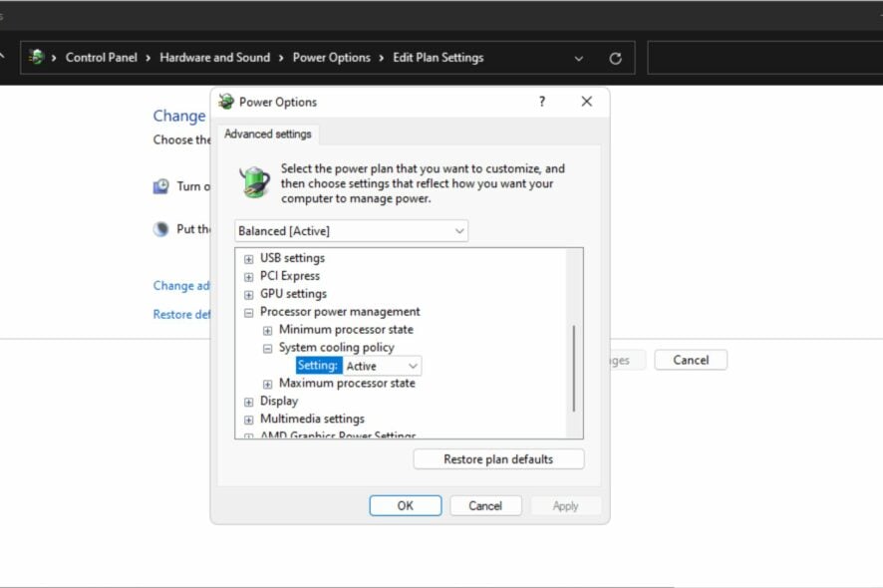Expand the Display node
Viewport: 883px width, 588px height.
(x=248, y=403)
